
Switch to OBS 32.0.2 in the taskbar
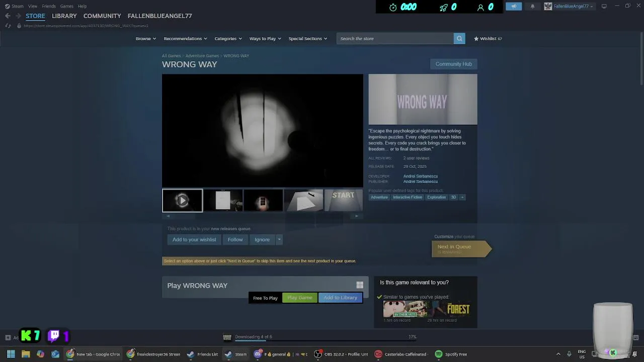click(341, 354)
